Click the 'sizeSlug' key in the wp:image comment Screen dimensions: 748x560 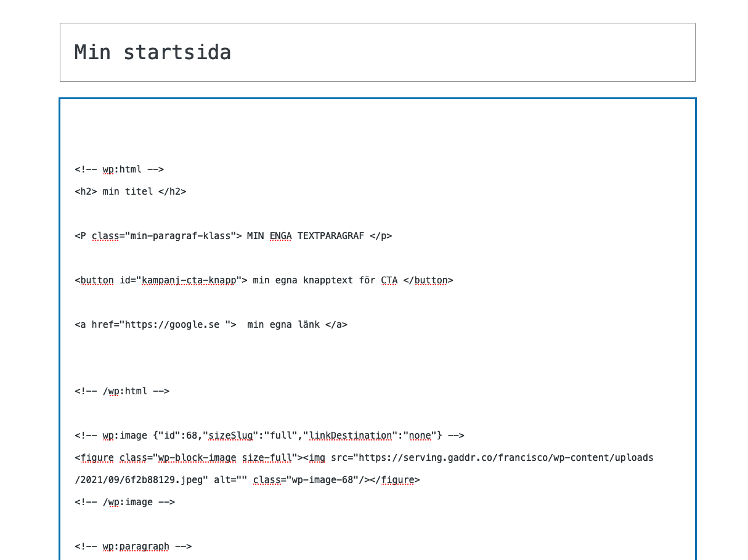pos(230,436)
